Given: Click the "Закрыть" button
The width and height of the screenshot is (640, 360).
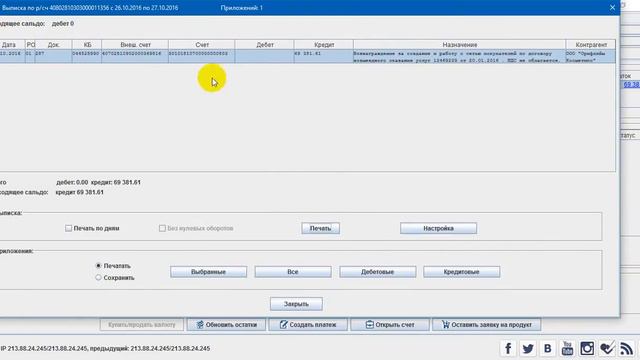Looking at the screenshot, I should 296,304.
